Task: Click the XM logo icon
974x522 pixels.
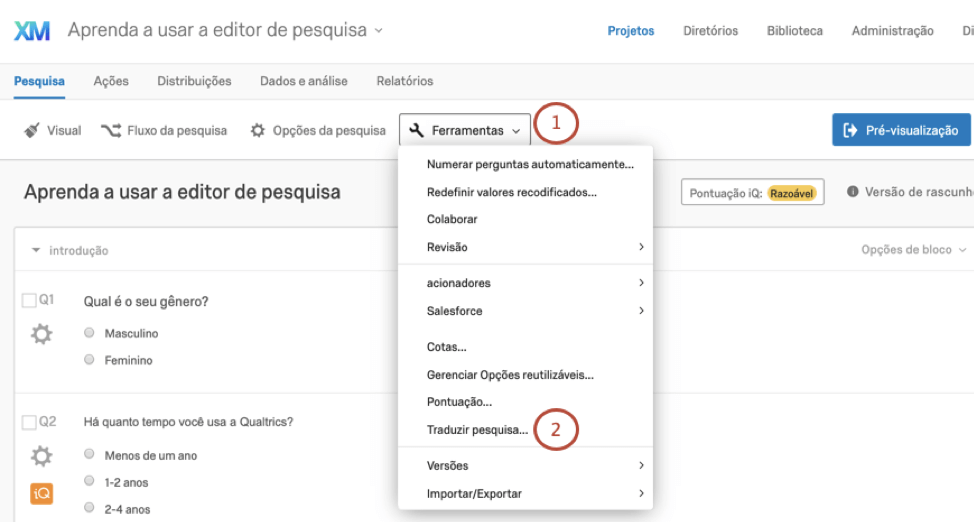Action: (x=32, y=31)
